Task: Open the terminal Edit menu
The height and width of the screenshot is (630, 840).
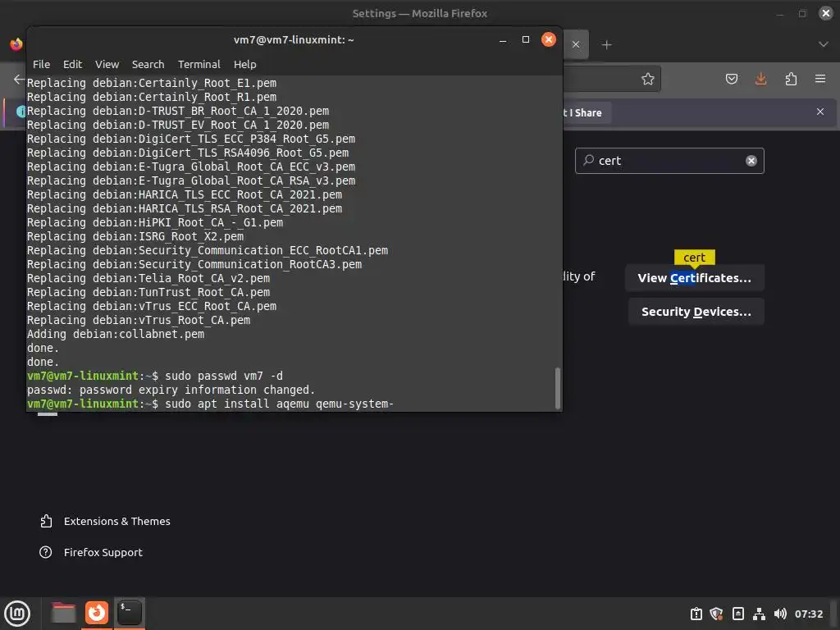Action: click(72, 64)
